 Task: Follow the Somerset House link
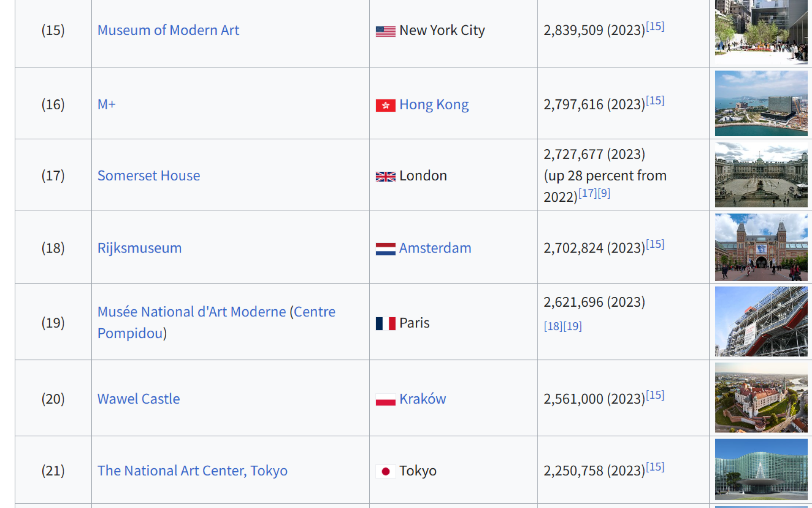coord(148,176)
